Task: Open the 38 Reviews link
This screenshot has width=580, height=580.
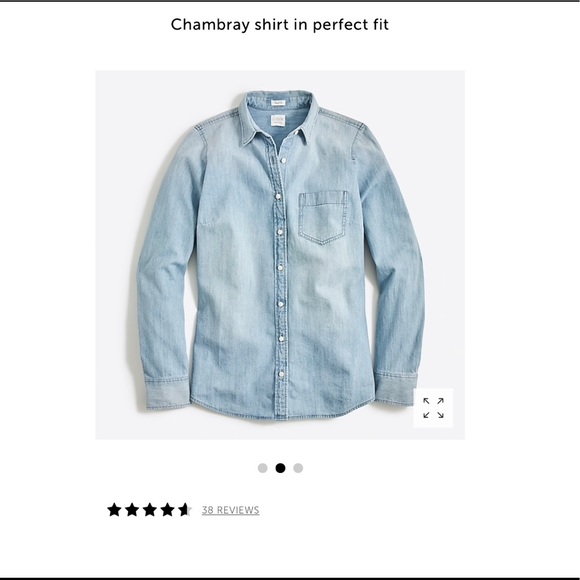Action: (x=230, y=510)
